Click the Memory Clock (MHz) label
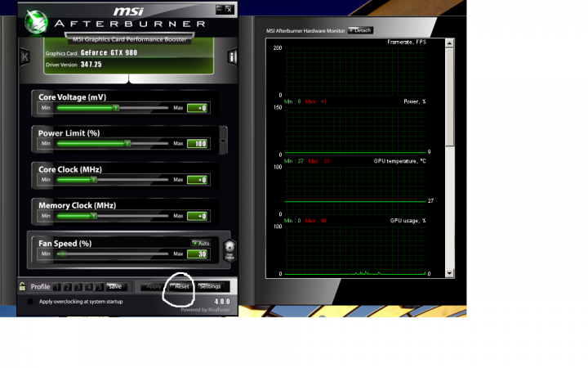Image resolution: width=588 pixels, height=368 pixels. pos(78,205)
